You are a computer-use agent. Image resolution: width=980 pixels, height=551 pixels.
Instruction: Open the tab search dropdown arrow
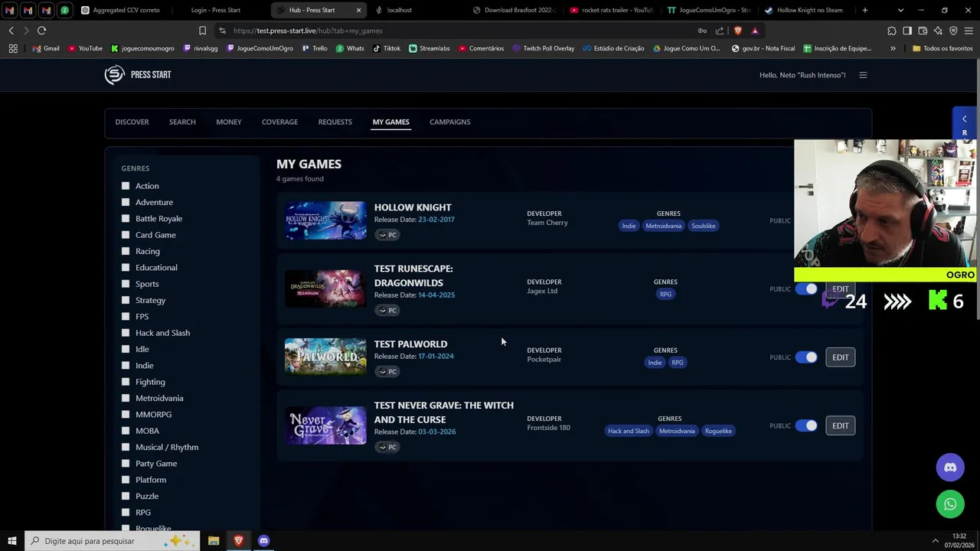(900, 10)
